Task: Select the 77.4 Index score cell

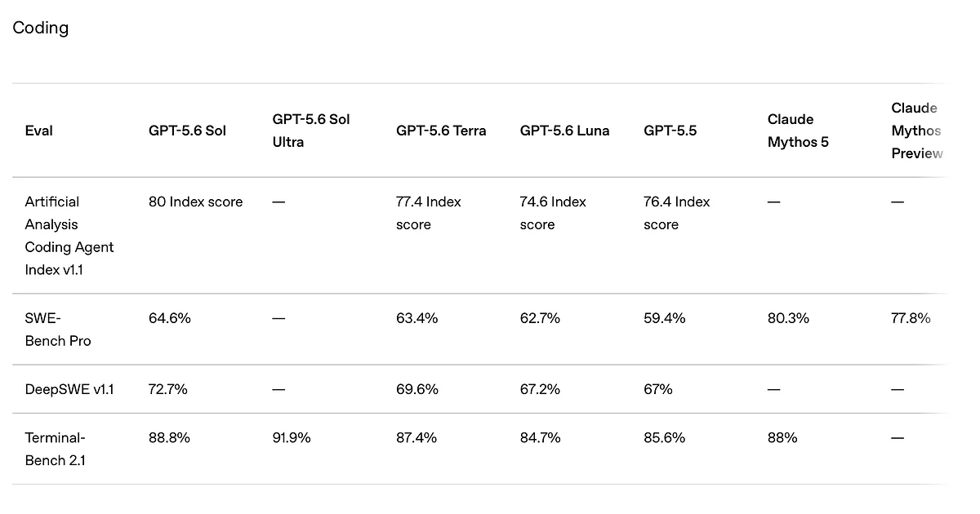Action: (x=429, y=213)
